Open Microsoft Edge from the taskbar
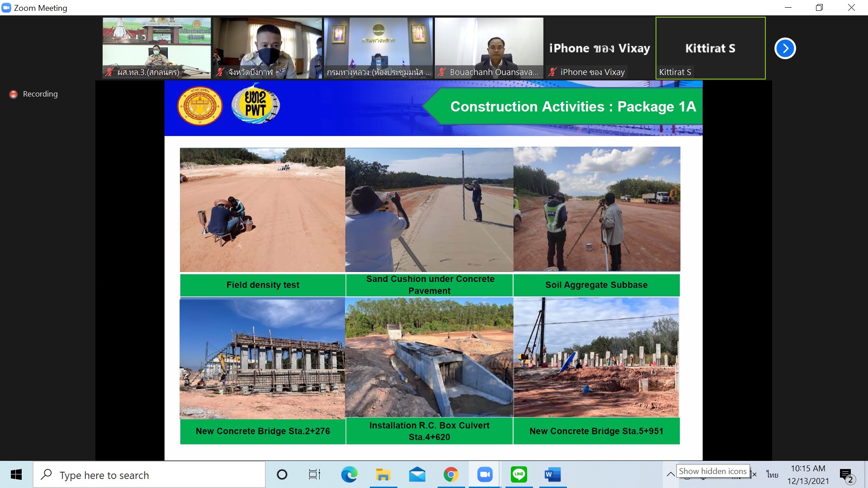Screen dimensions: 868x488 point(349,474)
